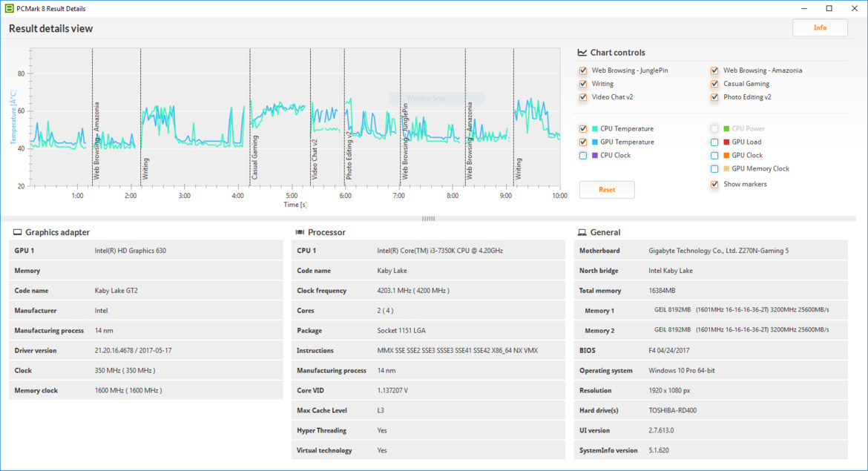Disable the Photo Editing v2 checkbox
The image size is (868, 471).
click(x=714, y=97)
